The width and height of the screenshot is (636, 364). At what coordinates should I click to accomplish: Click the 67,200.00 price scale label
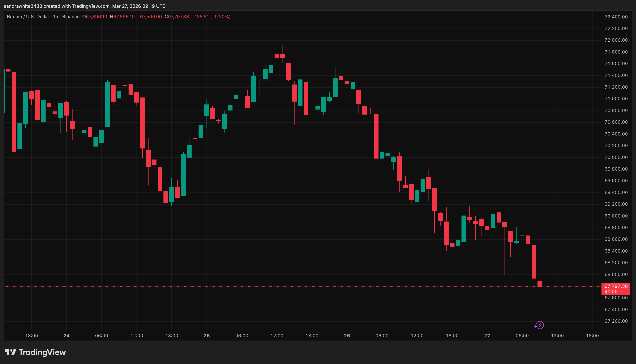616,321
